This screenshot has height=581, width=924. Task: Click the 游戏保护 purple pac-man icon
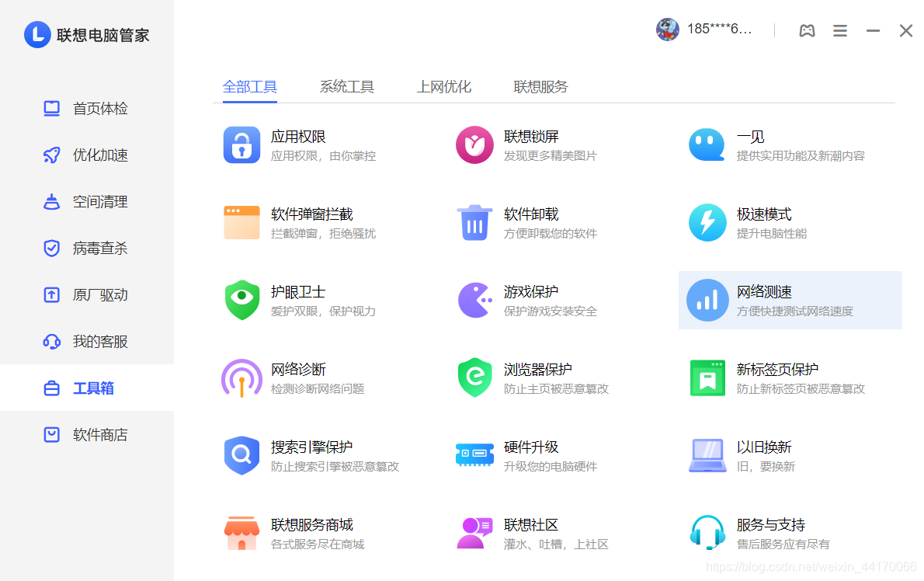[x=475, y=300]
